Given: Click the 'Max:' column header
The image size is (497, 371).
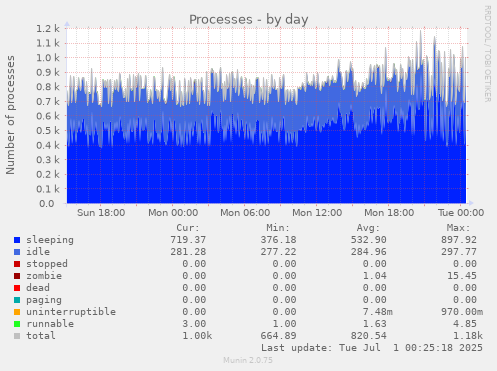Looking at the screenshot, I should tap(459, 228).
